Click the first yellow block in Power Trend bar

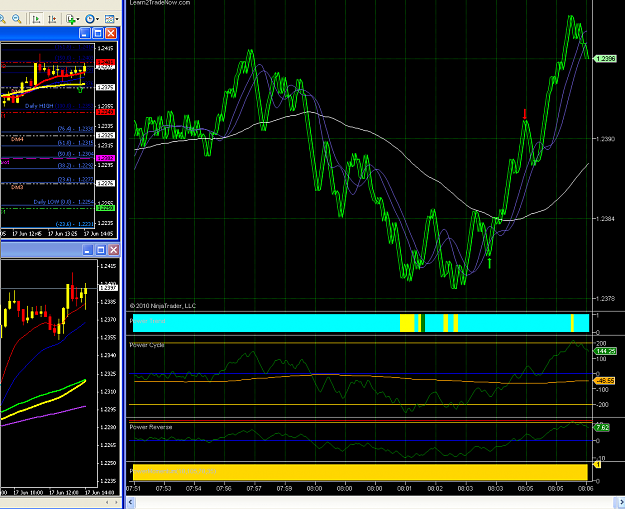(407, 323)
